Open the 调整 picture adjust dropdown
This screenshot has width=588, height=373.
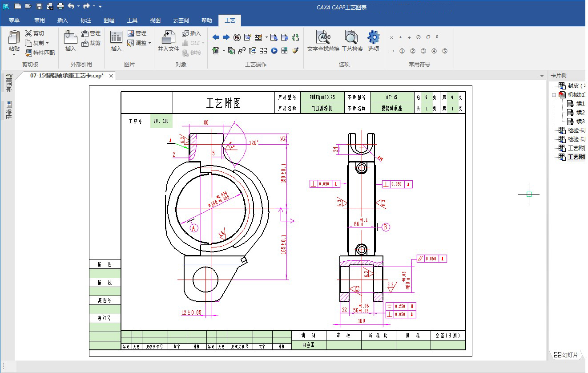point(149,43)
